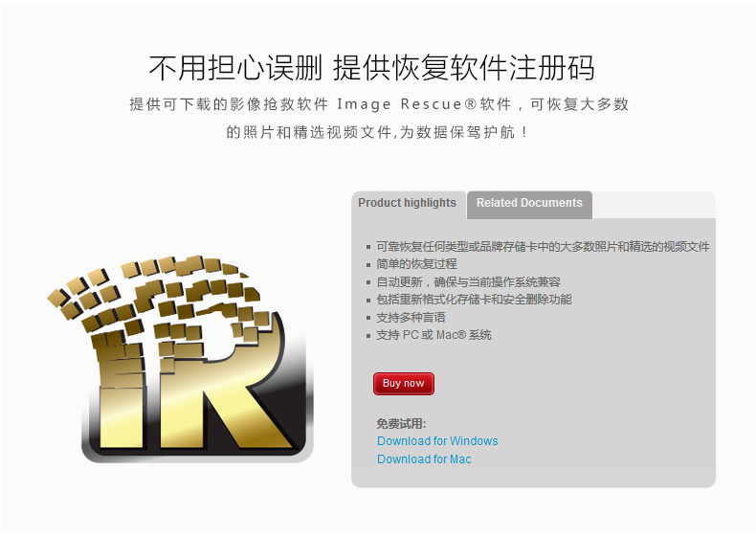Switch to the Product highlights tab

coord(408,203)
